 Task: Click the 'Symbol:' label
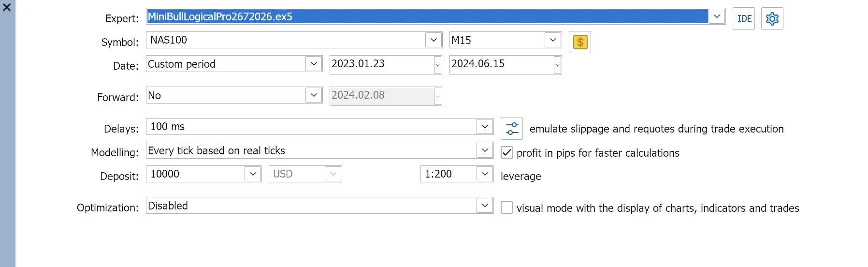[120, 42]
